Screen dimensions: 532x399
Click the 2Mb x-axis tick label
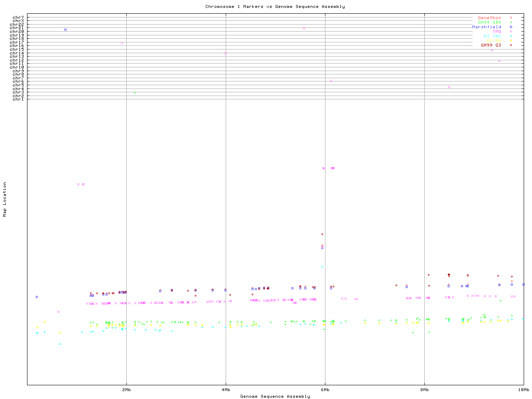coord(126,390)
